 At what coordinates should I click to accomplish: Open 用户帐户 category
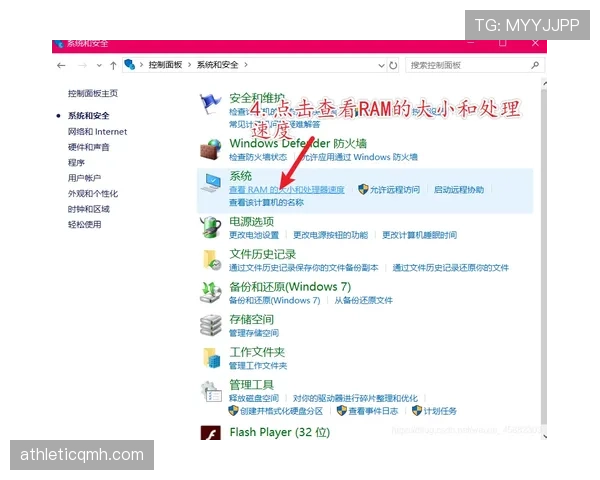[85, 178]
